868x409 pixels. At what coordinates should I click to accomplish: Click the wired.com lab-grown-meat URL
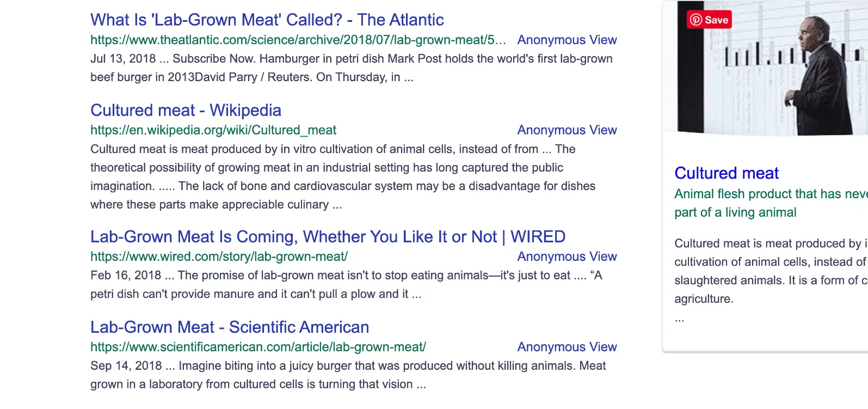pyautogui.click(x=219, y=257)
